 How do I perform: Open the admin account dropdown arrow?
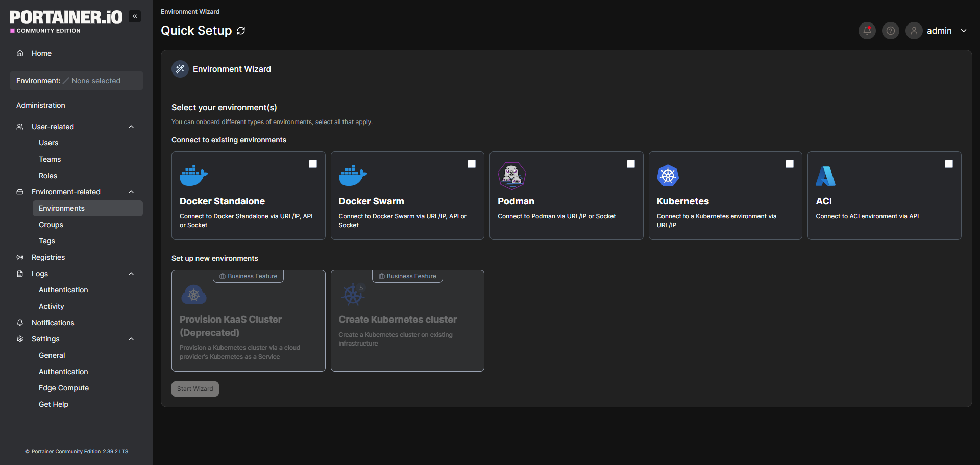[964, 31]
